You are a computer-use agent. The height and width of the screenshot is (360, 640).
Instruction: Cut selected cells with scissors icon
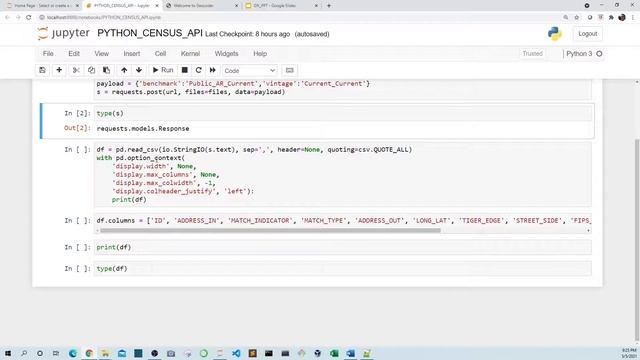tap(76, 70)
